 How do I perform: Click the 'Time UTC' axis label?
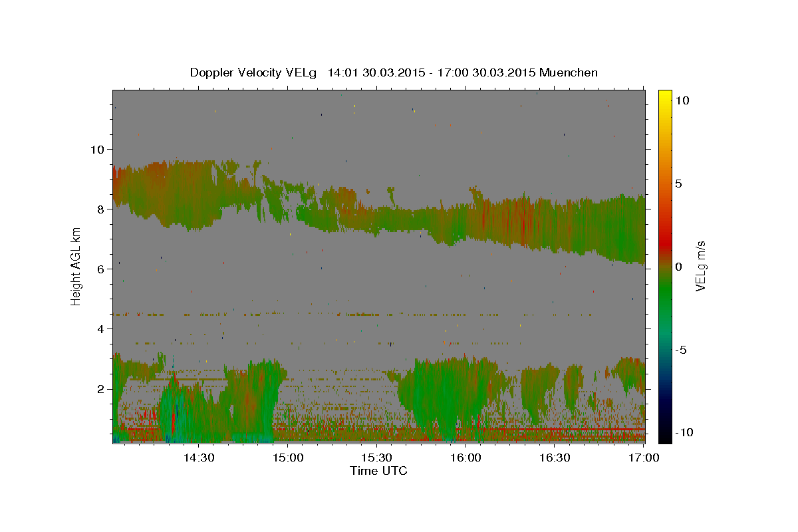coord(378,471)
